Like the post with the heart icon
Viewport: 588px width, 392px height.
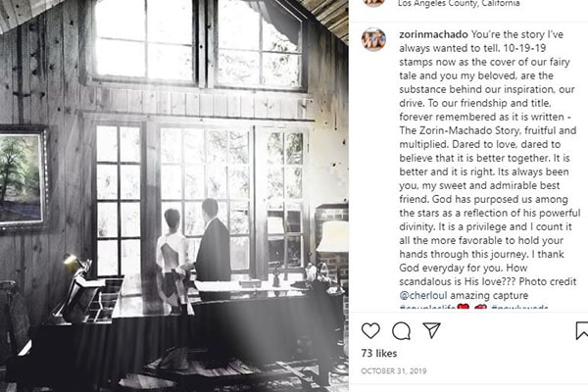point(370,331)
